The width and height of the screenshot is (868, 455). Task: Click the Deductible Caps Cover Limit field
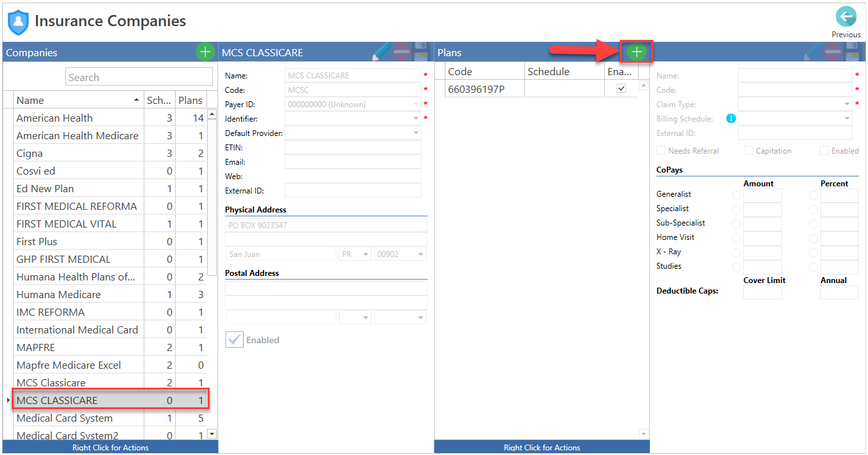pyautogui.click(x=762, y=292)
